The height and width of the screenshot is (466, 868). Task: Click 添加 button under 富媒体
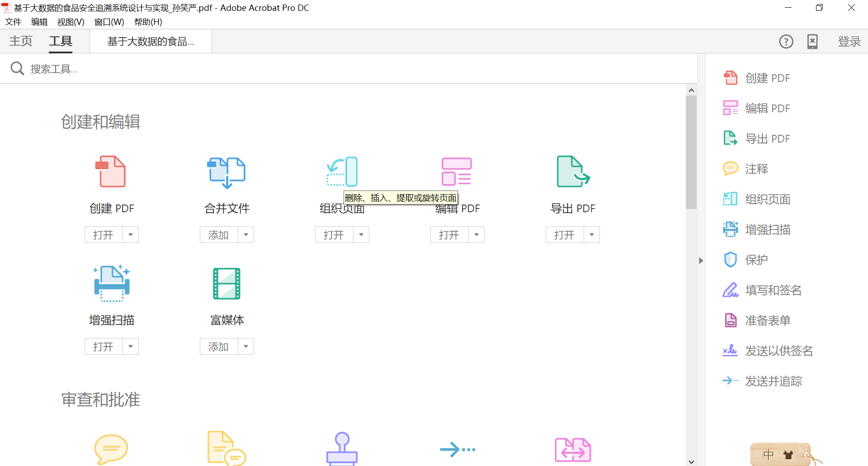click(x=219, y=347)
